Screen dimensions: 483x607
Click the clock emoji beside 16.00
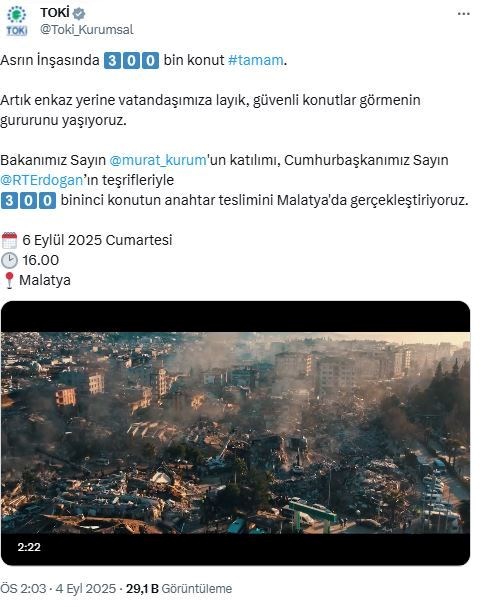(9, 261)
